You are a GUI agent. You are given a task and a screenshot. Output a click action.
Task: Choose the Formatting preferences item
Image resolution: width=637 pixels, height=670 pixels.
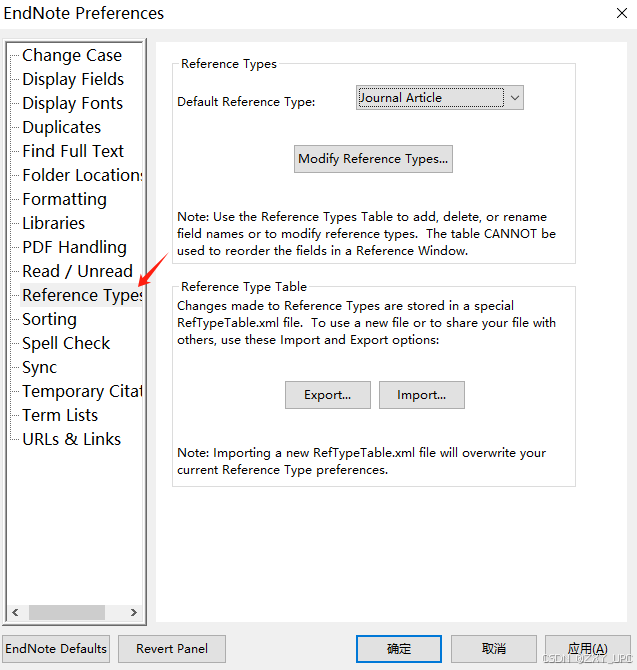coord(65,199)
